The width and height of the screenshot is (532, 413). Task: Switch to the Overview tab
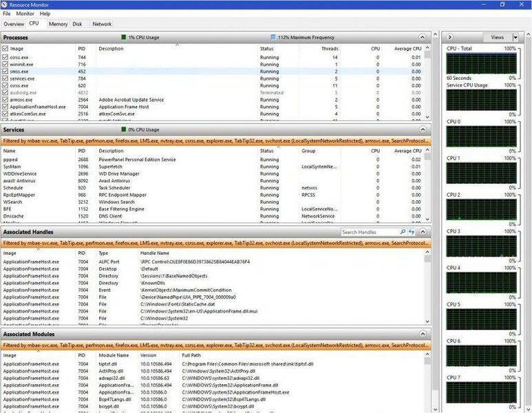(x=14, y=24)
